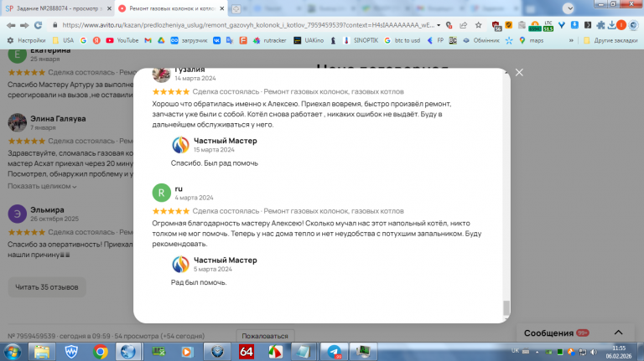Open the bookmarks overflow chevron
Image resolution: width=644 pixels, height=361 pixels.
pyautogui.click(x=571, y=40)
